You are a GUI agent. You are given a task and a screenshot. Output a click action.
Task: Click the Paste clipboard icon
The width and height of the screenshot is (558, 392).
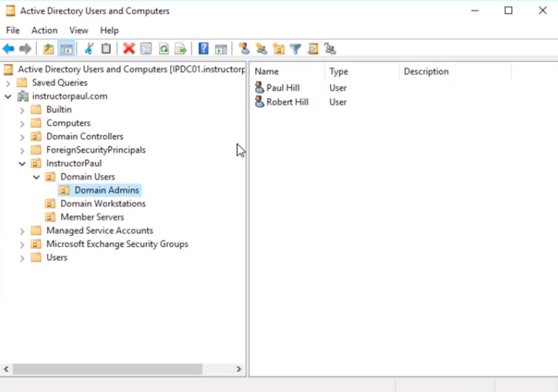tap(106, 49)
